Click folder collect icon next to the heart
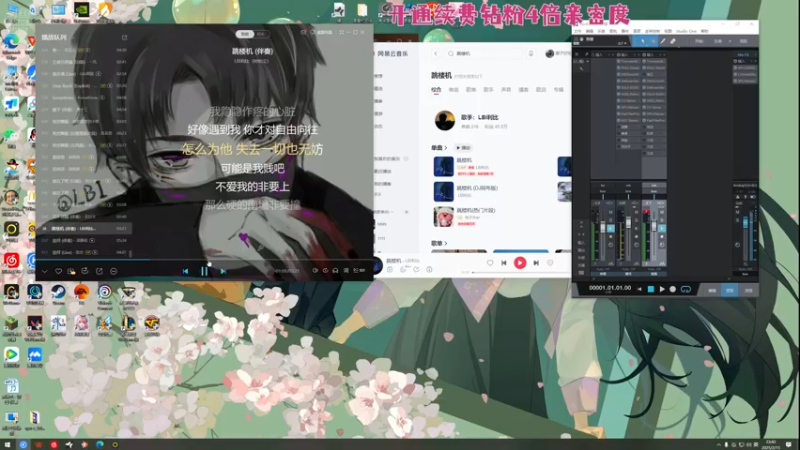This screenshot has height=450, width=800. [x=71, y=271]
